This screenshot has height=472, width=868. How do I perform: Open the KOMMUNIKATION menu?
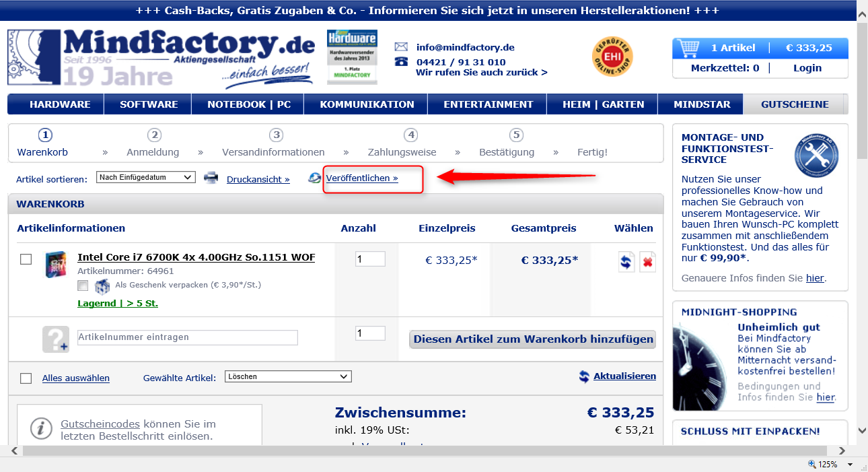(x=367, y=104)
